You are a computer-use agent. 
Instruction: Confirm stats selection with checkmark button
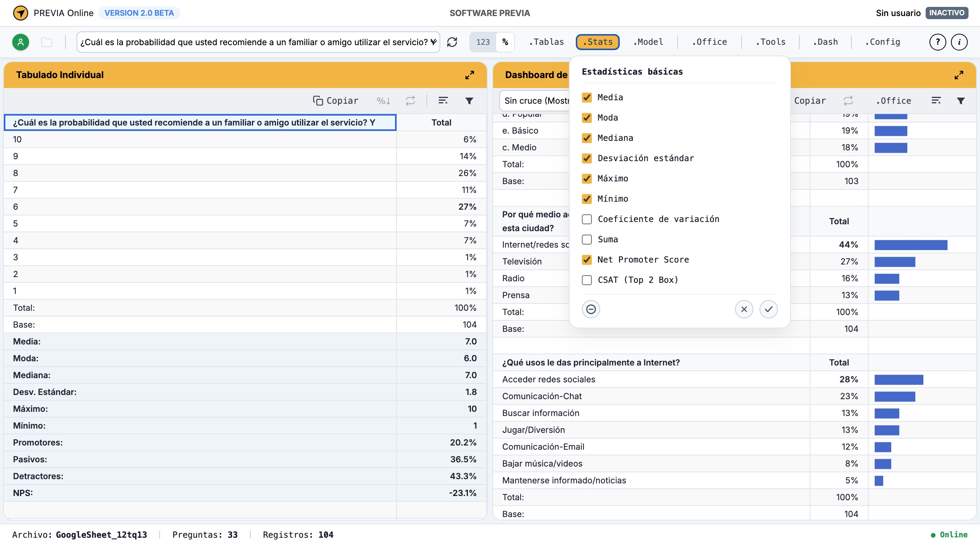pyautogui.click(x=769, y=309)
